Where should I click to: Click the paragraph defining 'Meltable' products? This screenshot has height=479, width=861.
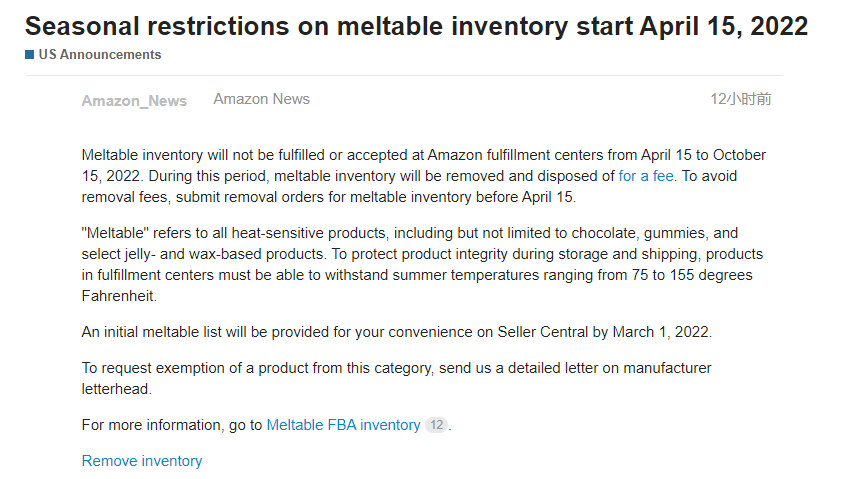pos(423,264)
